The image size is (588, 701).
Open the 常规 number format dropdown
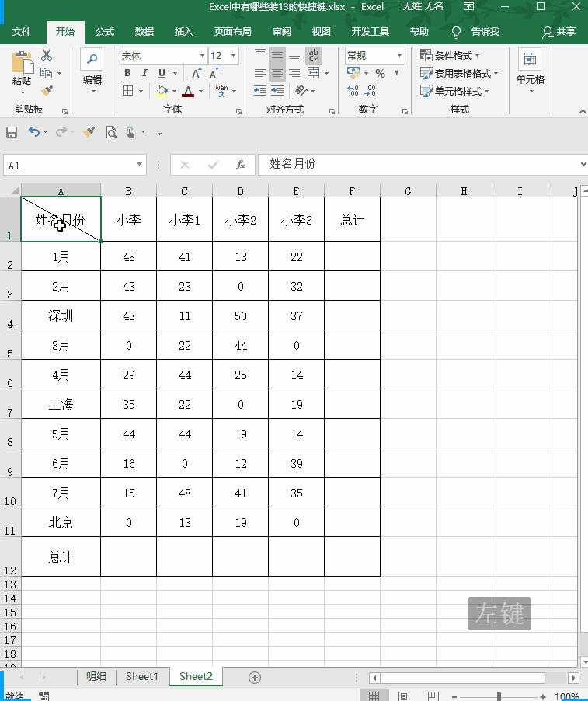point(399,55)
